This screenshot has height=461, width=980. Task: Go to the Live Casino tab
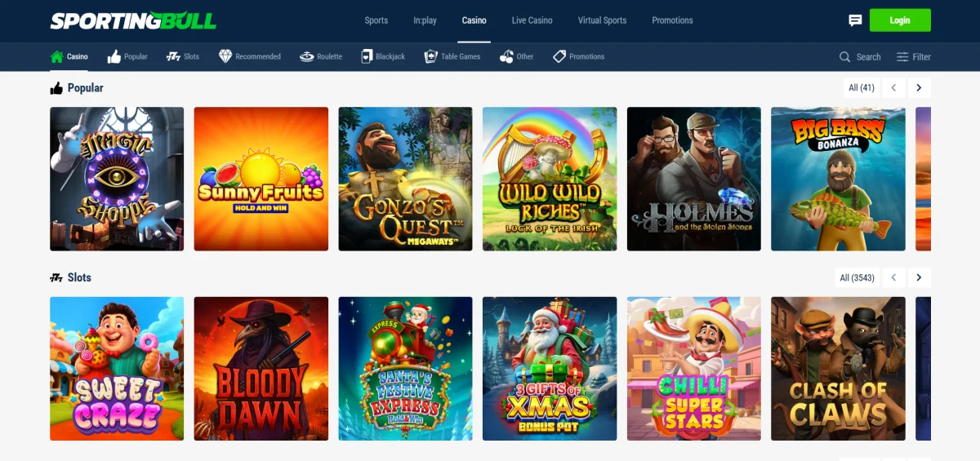532,20
